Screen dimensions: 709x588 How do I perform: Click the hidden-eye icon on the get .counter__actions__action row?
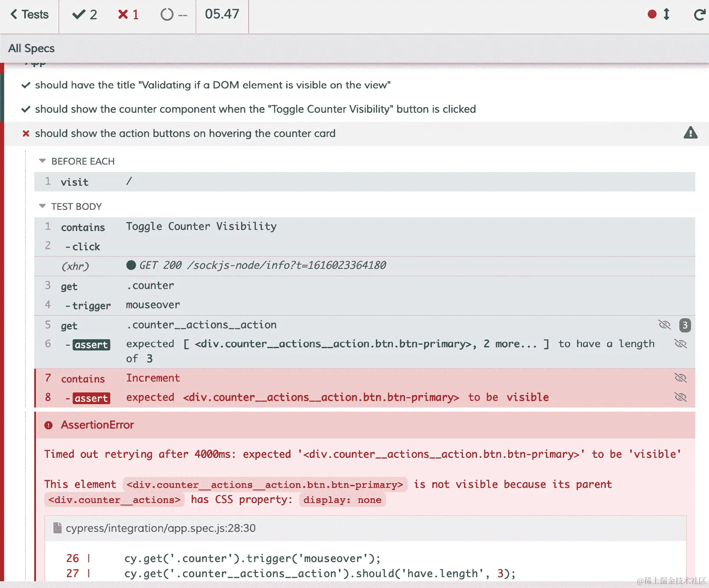[x=664, y=325]
